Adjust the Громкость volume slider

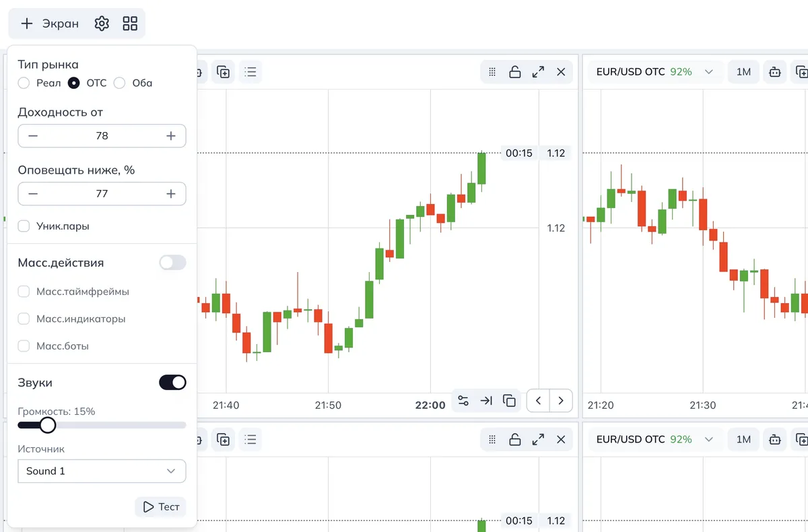point(48,425)
